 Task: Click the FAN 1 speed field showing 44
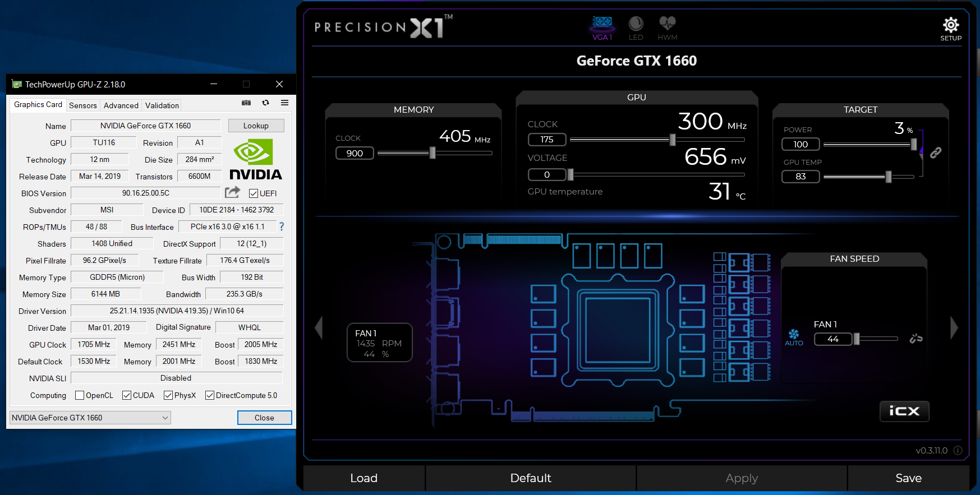(833, 339)
